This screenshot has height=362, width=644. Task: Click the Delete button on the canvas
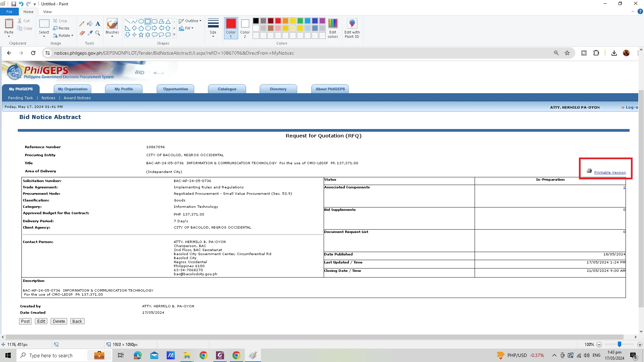(x=59, y=321)
